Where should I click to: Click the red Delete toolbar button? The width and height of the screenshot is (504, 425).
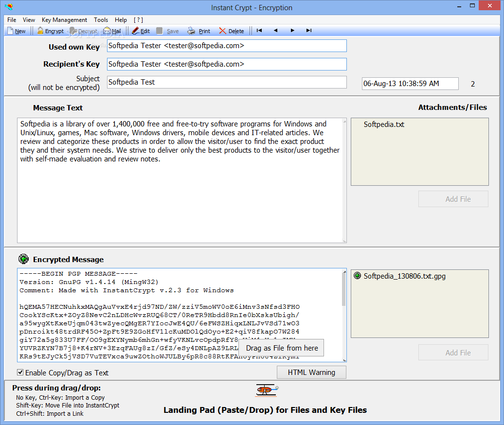coord(232,31)
